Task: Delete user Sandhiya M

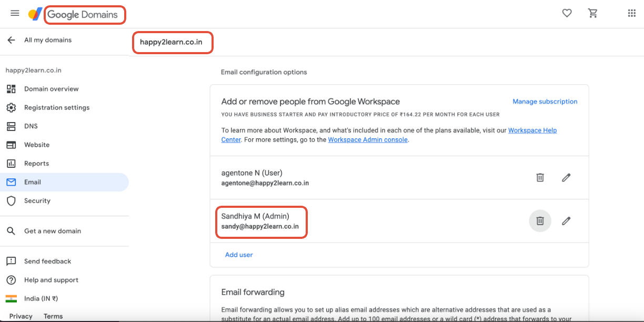Action: tap(540, 221)
